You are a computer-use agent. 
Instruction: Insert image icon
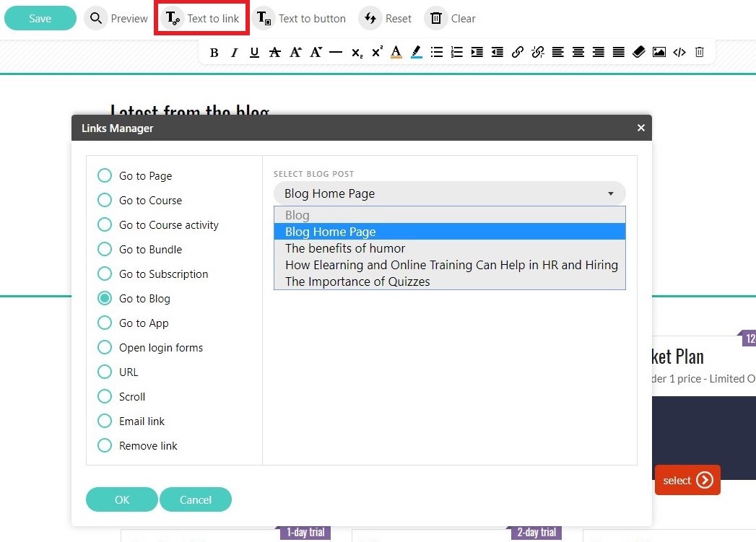click(x=659, y=52)
